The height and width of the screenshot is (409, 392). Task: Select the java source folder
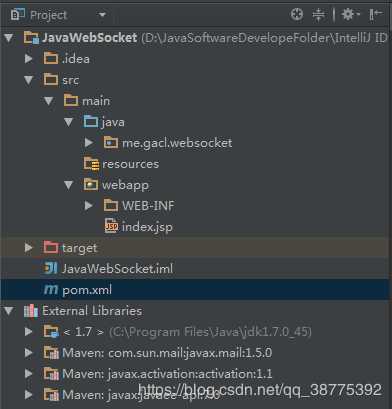113,122
